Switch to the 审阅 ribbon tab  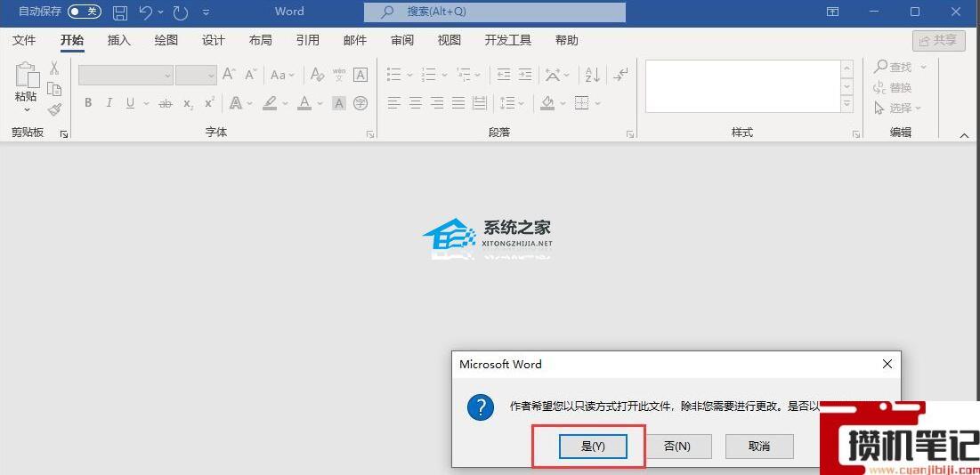click(402, 41)
